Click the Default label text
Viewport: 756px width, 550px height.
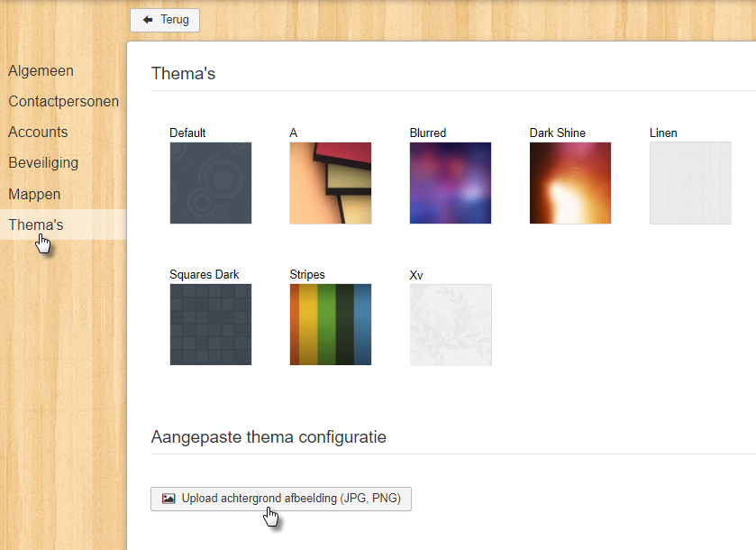187,133
